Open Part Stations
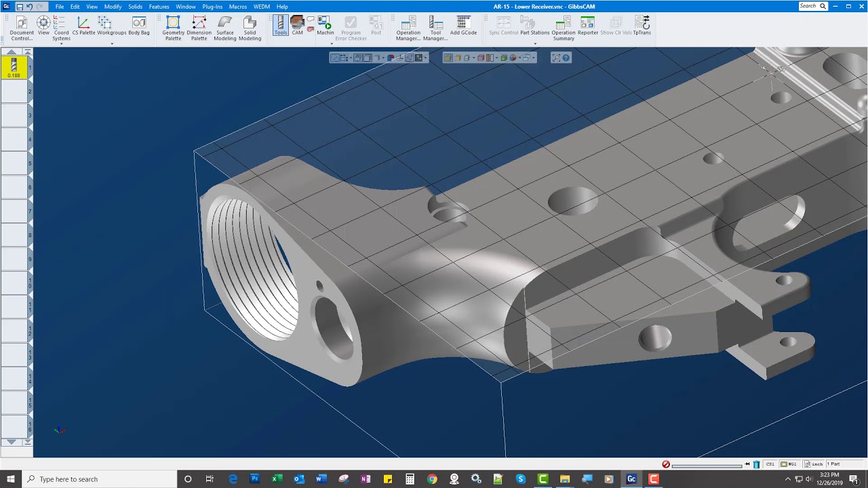Image resolution: width=868 pixels, height=488 pixels. coord(534,26)
